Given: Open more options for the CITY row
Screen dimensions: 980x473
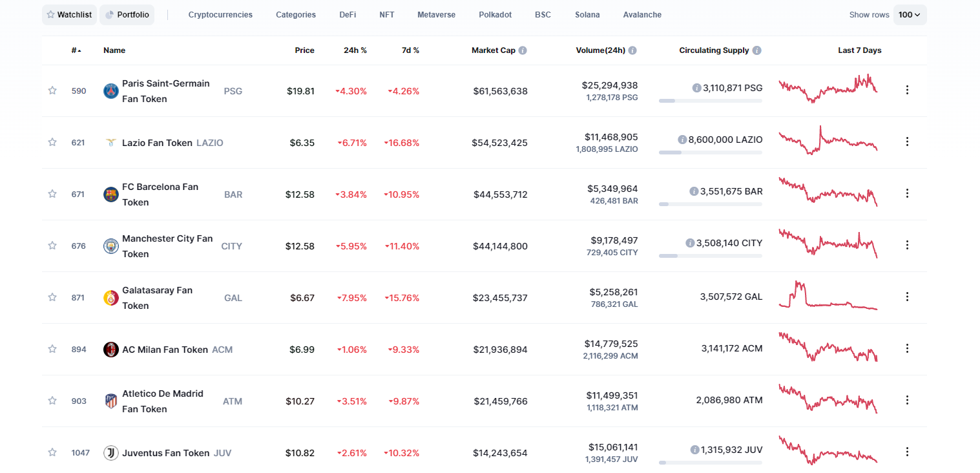Looking at the screenshot, I should coord(907,245).
